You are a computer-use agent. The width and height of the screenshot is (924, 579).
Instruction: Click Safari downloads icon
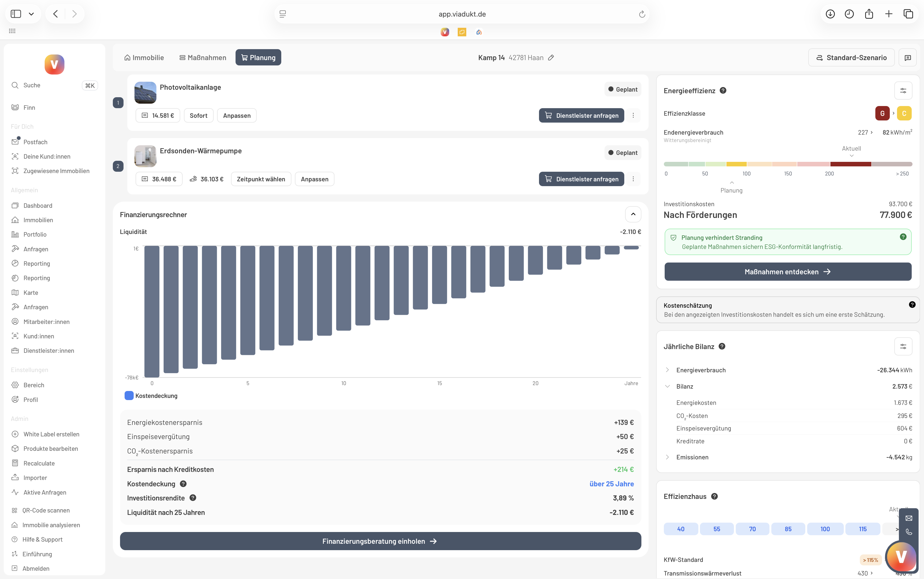pos(830,14)
